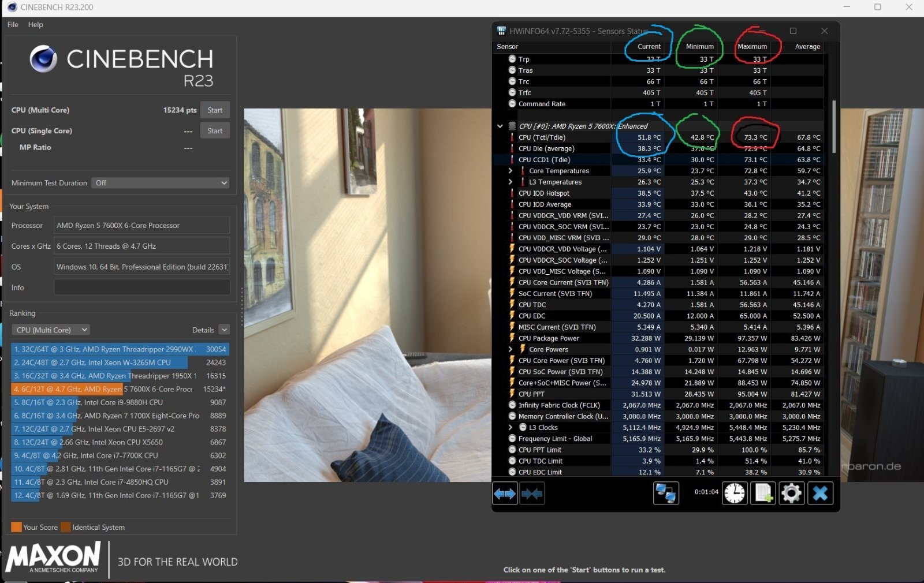Click the Average column header
The image size is (924, 583).
pos(807,47)
